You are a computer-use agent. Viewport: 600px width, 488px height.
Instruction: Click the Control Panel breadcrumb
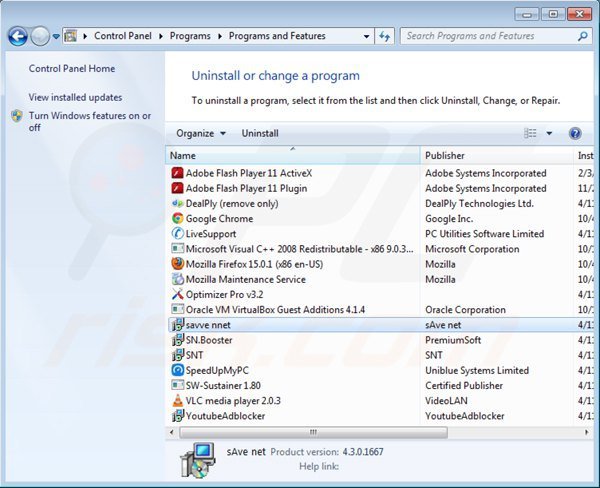pos(123,36)
